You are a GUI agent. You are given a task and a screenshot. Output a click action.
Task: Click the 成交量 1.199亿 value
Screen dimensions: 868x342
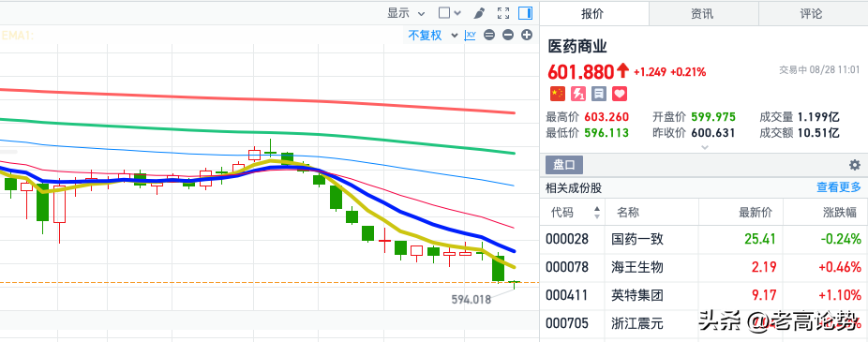[818, 117]
